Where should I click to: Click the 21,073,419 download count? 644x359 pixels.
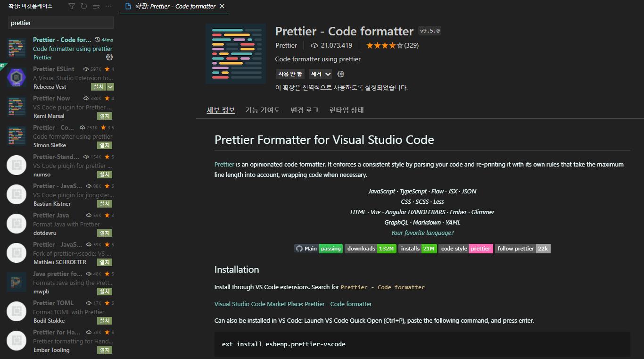(x=332, y=45)
